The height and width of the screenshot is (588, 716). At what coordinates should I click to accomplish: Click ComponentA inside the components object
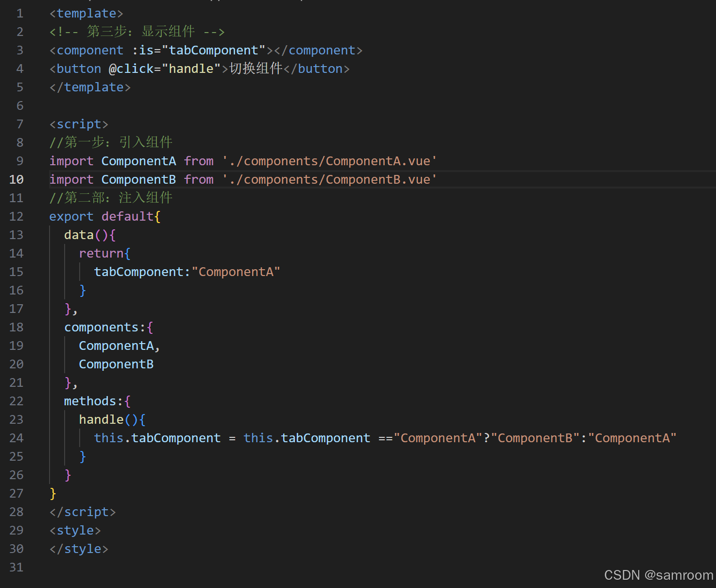[116, 346]
